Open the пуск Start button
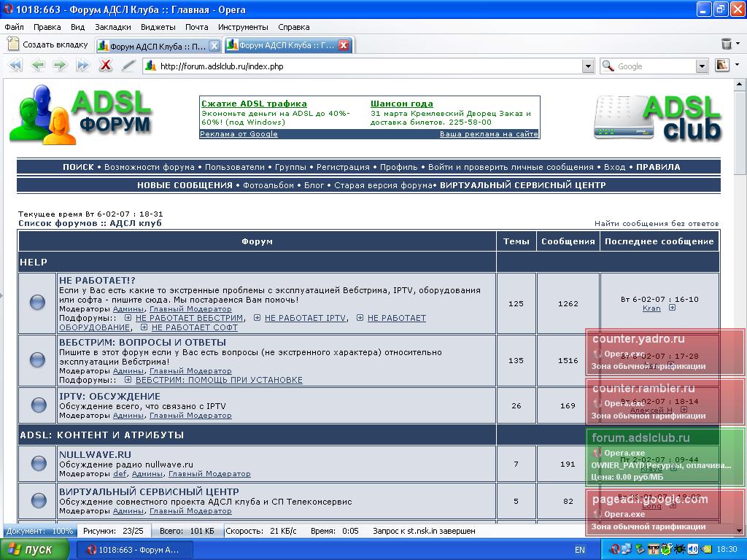 (x=34, y=550)
